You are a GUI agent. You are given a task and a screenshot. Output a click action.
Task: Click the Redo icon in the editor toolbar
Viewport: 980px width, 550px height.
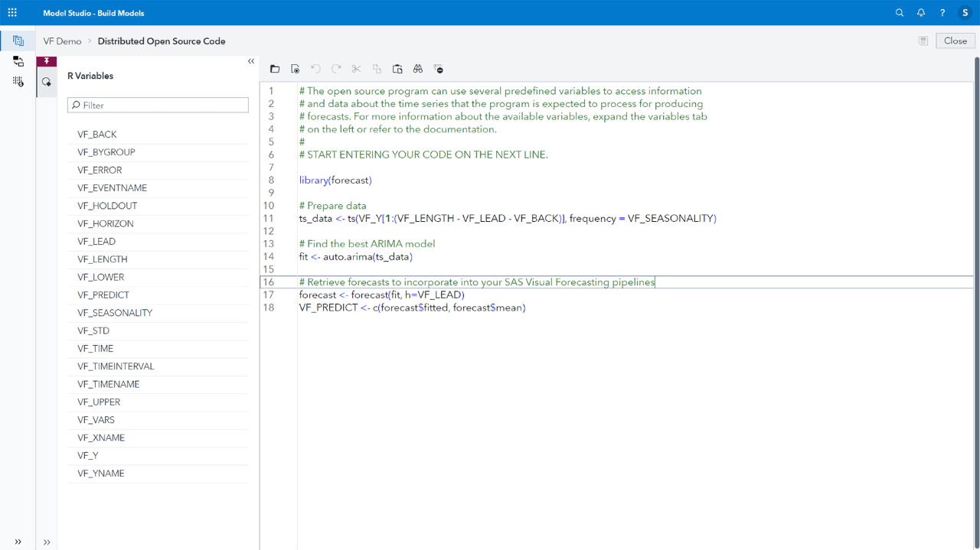click(335, 68)
